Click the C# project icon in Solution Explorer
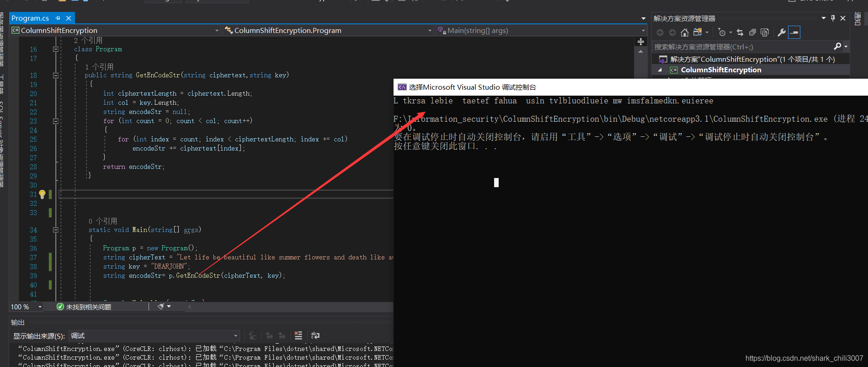The image size is (868, 367). 674,70
